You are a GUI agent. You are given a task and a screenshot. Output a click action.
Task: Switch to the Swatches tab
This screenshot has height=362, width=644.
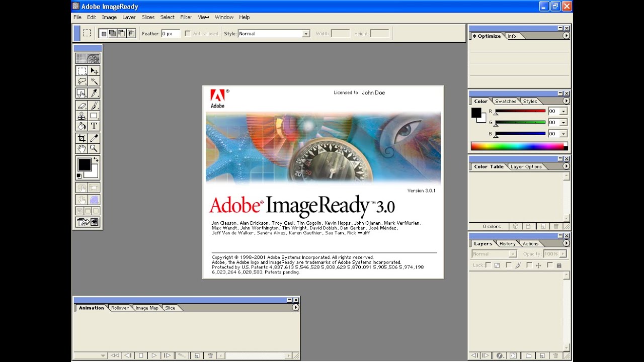[x=505, y=101]
